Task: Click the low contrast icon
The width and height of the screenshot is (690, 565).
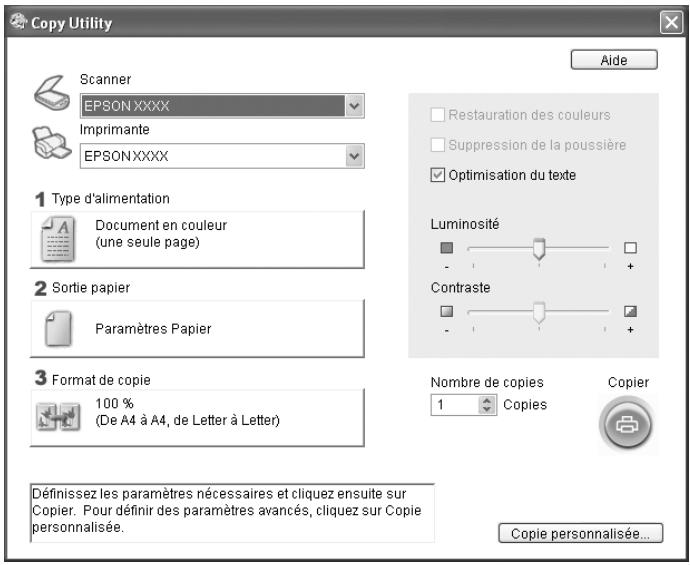Action: [x=447, y=312]
